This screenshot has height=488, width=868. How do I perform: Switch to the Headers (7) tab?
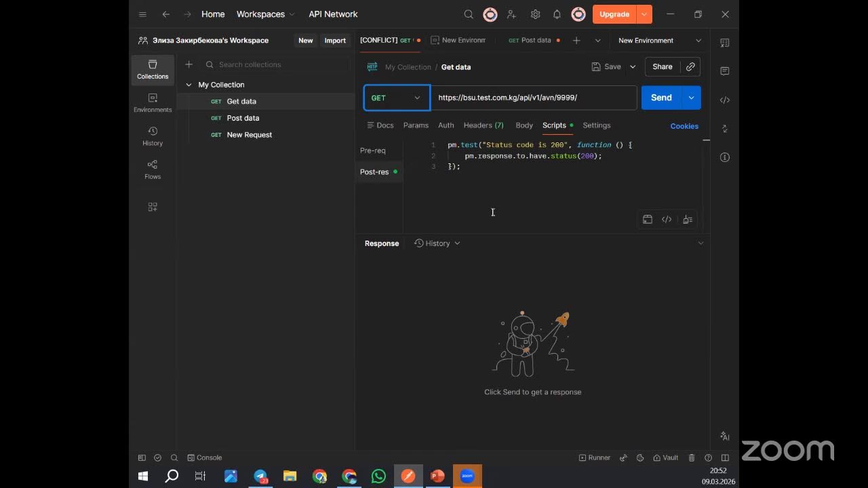[x=484, y=125]
